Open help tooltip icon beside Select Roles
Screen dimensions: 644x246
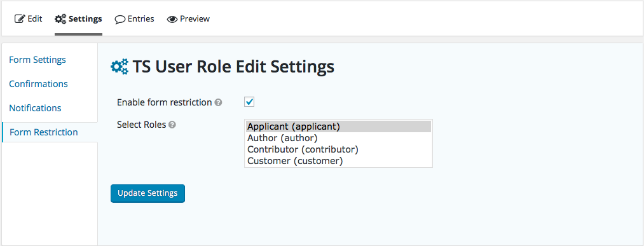pyautogui.click(x=172, y=125)
